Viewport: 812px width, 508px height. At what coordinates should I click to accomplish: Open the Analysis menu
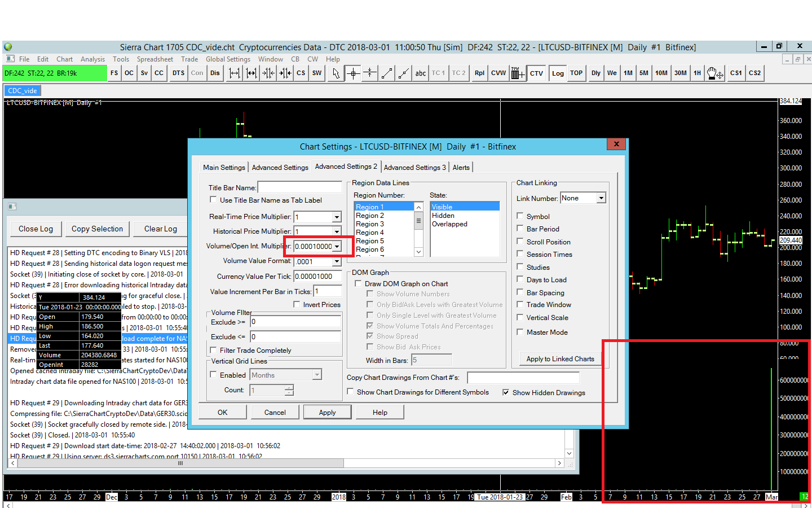pos(92,59)
